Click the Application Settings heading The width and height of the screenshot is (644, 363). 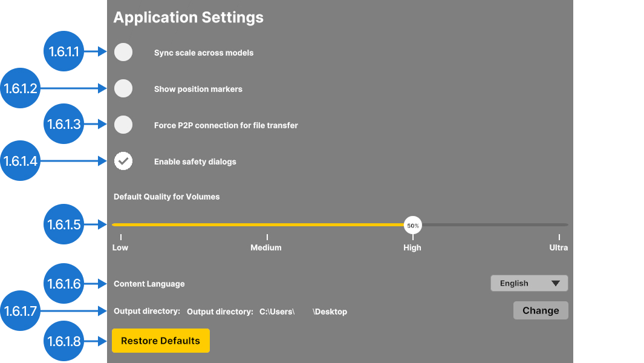click(189, 18)
